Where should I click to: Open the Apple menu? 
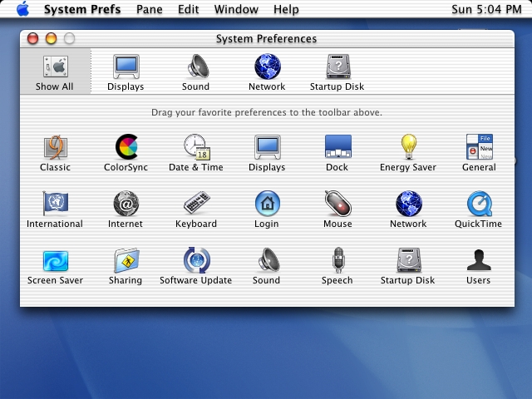(x=22, y=9)
